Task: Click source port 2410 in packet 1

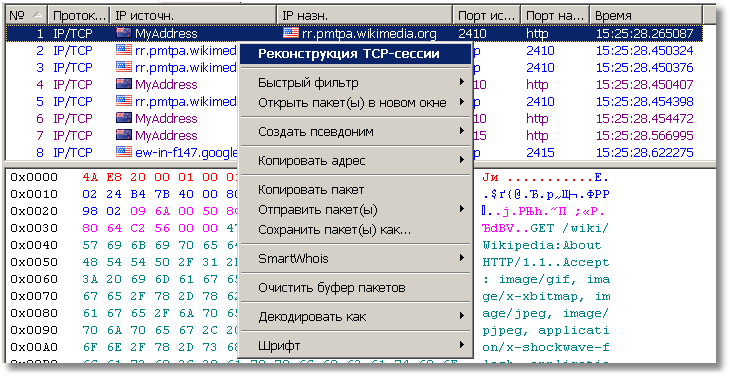Action: point(472,34)
